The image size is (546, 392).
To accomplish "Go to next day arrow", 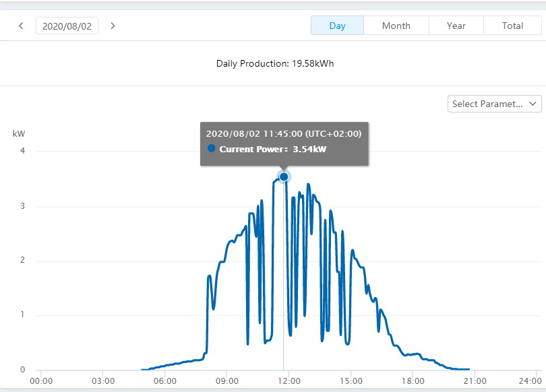I will click(x=113, y=26).
